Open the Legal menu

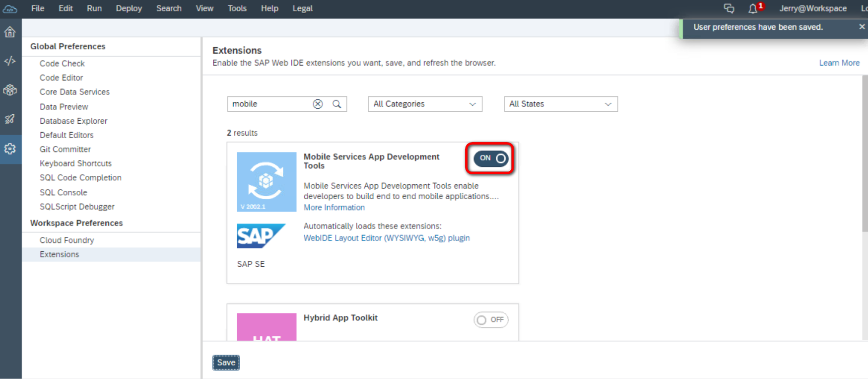pos(303,8)
